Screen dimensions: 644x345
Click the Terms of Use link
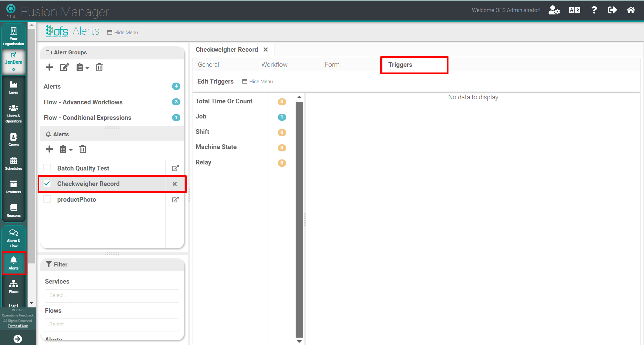[x=17, y=326]
